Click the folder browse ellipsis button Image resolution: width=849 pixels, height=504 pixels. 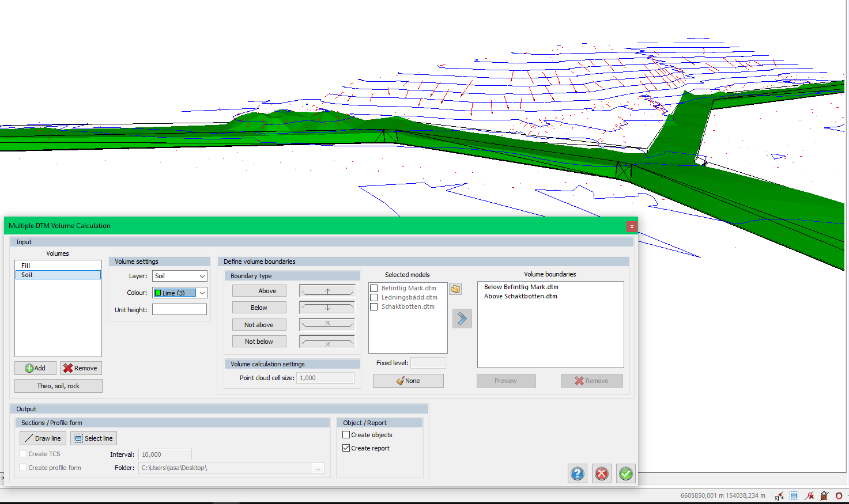tap(318, 468)
